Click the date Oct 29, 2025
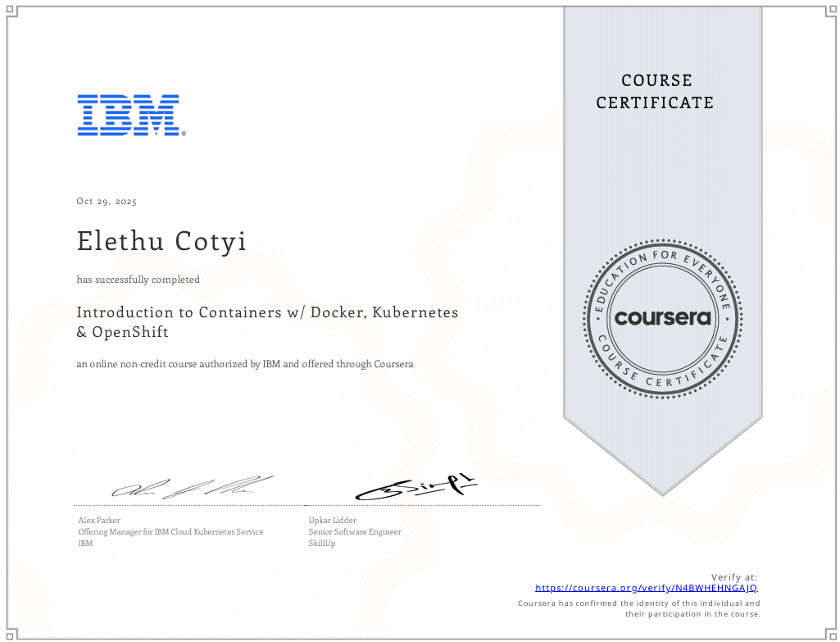This screenshot has width=840, height=642. pyautogui.click(x=106, y=201)
